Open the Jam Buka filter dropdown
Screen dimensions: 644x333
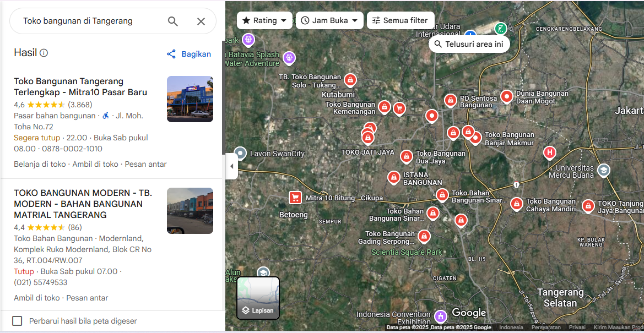pos(329,20)
